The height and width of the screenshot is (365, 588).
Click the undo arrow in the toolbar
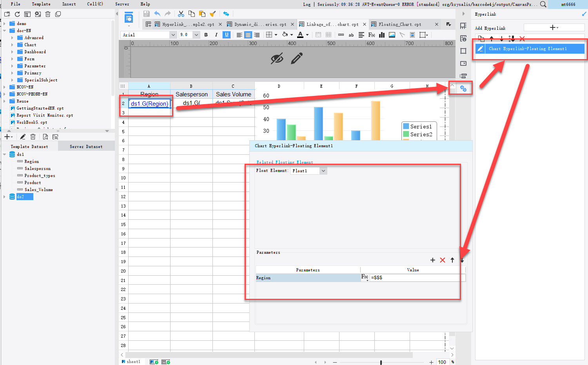pyautogui.click(x=157, y=13)
